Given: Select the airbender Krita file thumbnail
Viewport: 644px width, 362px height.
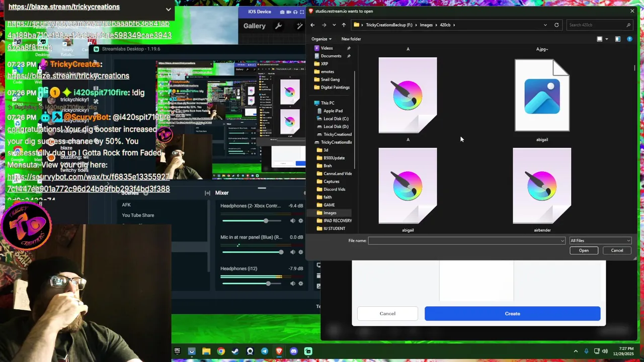Looking at the screenshot, I should click(542, 186).
